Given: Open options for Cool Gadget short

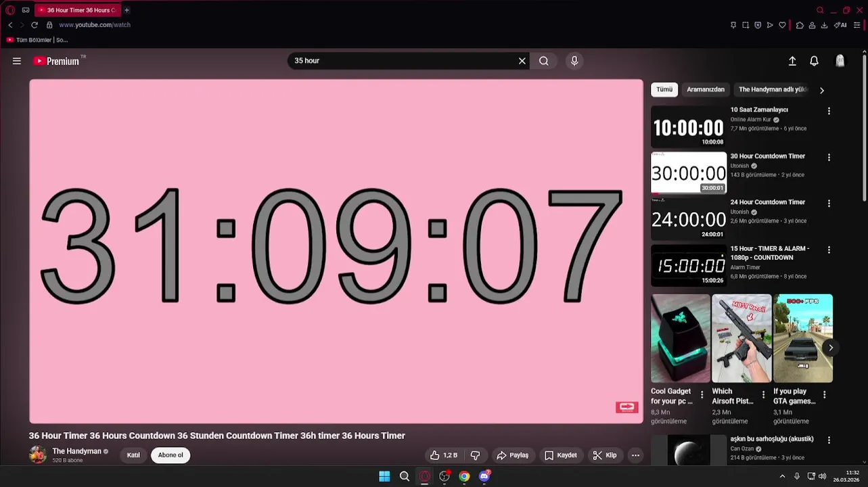Looking at the screenshot, I should pos(702,394).
